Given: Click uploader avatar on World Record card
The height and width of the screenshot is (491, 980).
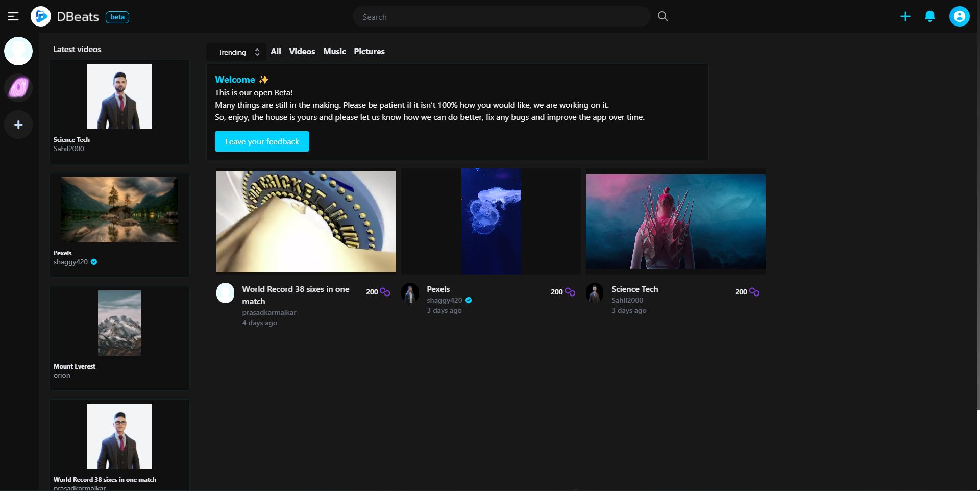Looking at the screenshot, I should coord(225,293).
